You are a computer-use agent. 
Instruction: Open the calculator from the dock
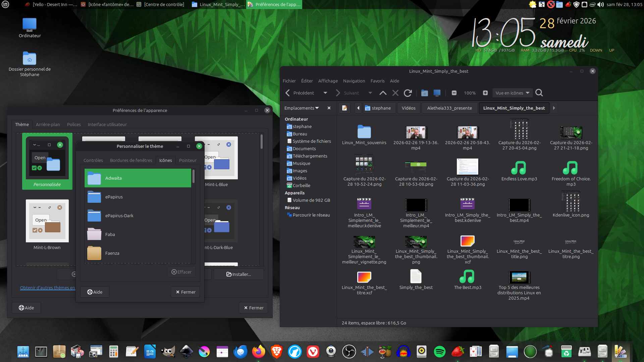click(114, 352)
